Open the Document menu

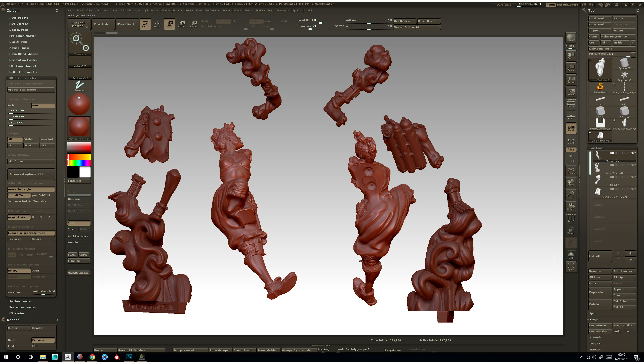102,11
